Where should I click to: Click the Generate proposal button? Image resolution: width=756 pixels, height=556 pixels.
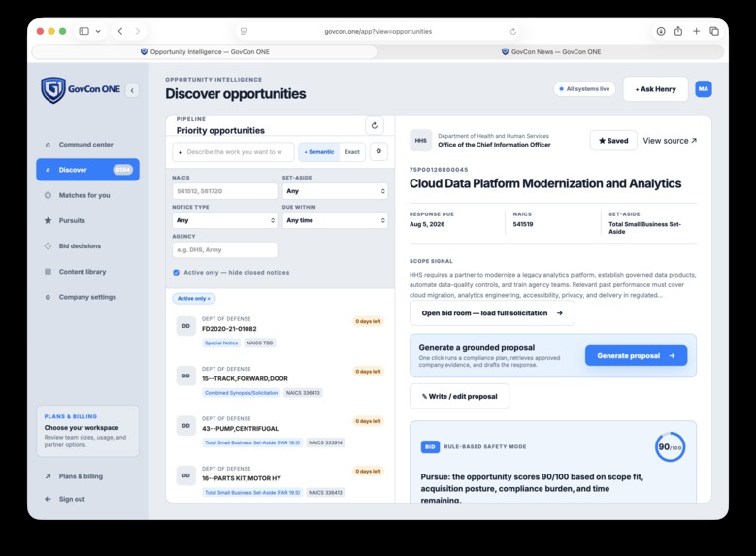[x=636, y=355]
